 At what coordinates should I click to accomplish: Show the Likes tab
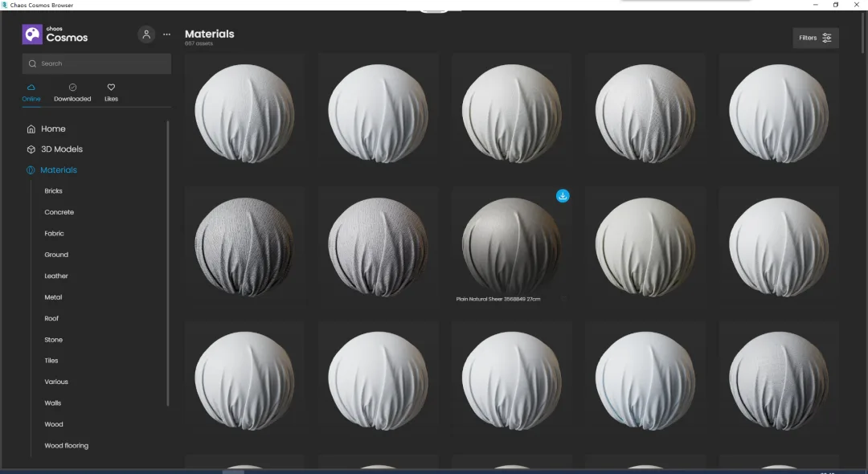111,93
